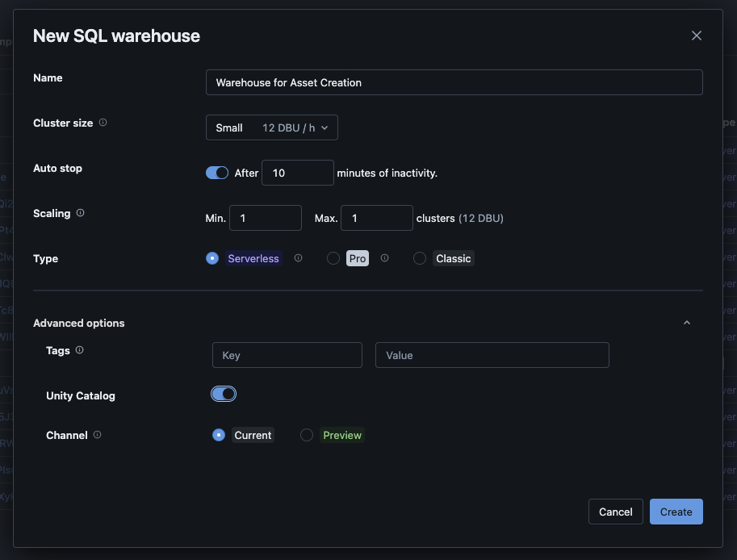This screenshot has width=737, height=560.
Task: Click info icon beside Scaling label
Action: 80,214
